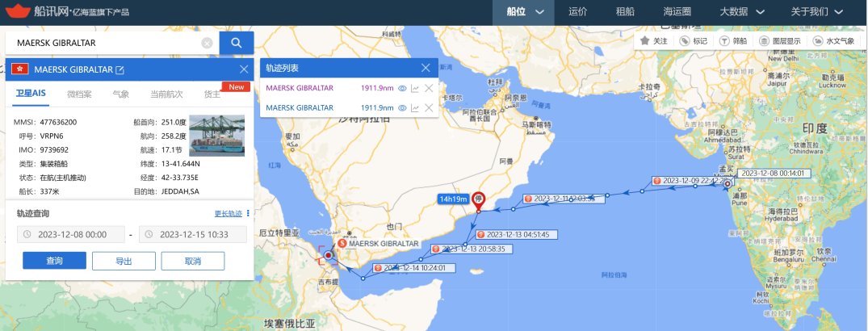Click the 关注 star follow button
Viewport: 868px width, 331px height.
click(x=654, y=41)
